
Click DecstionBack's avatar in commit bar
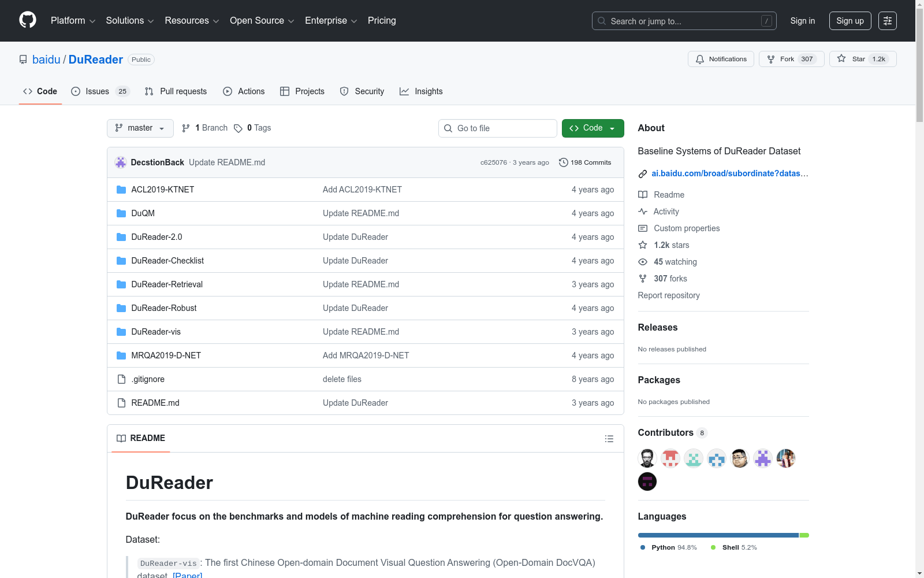pos(121,162)
